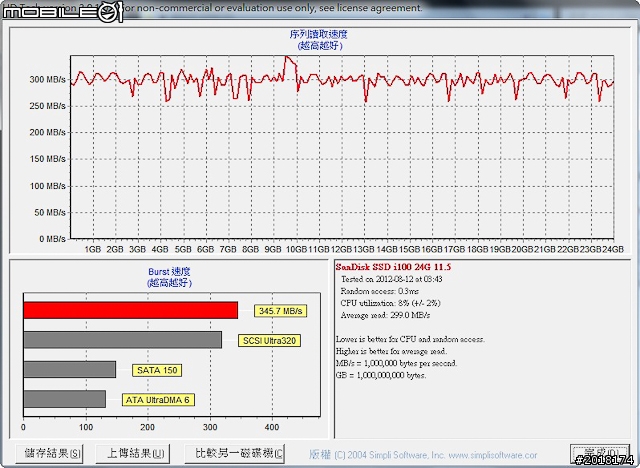The height and width of the screenshot is (468, 640).
Task: Click the 'CPU utilization: 8% (+/- 2%)' line
Action: point(391,303)
